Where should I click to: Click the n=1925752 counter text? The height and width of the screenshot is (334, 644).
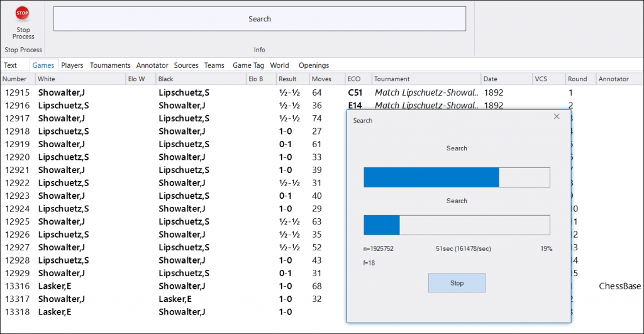point(378,248)
